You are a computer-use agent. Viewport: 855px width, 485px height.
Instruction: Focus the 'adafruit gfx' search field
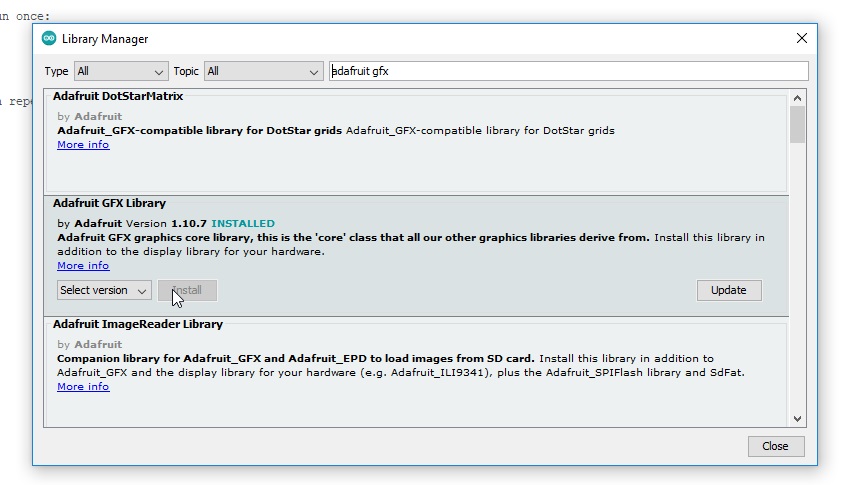point(569,71)
